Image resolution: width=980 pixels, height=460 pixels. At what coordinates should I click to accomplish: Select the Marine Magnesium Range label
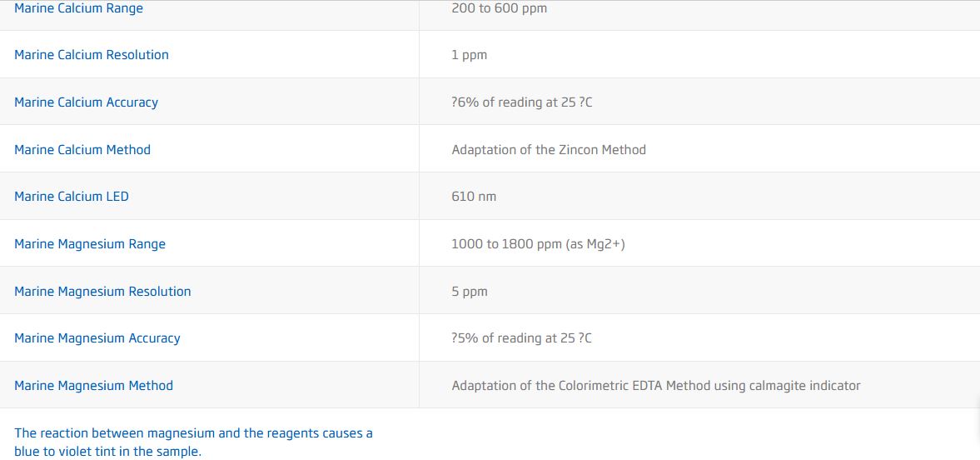point(90,244)
